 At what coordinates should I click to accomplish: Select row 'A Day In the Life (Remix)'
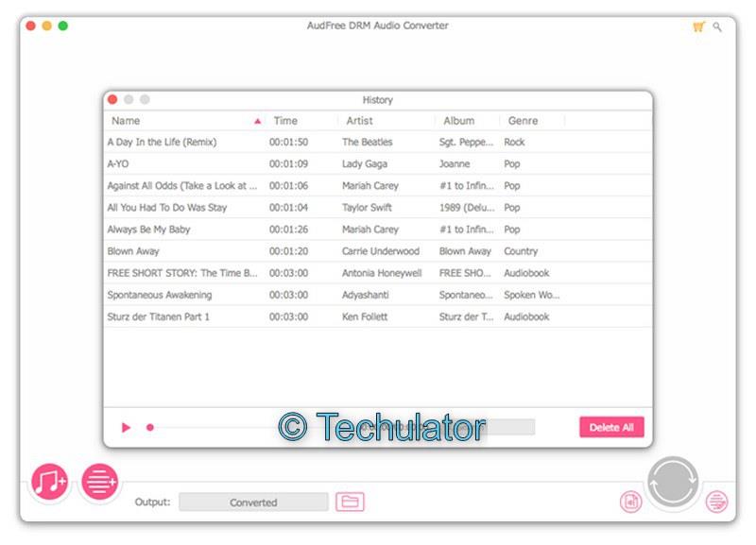point(377,142)
